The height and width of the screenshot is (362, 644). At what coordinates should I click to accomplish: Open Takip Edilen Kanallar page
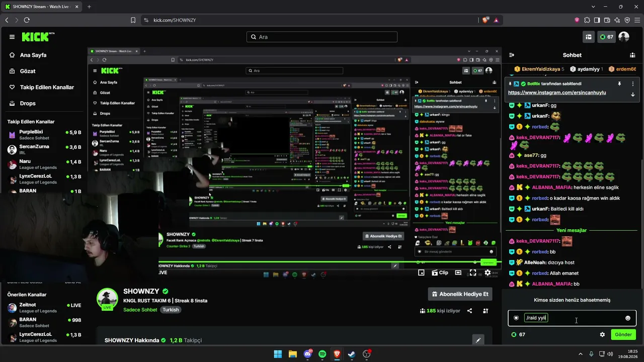[x=47, y=87]
